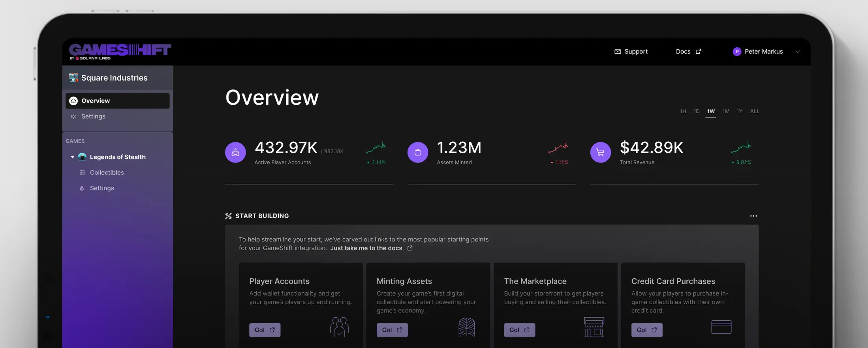Click the Active Player Accounts controller icon
The height and width of the screenshot is (348, 868).
pos(235,152)
